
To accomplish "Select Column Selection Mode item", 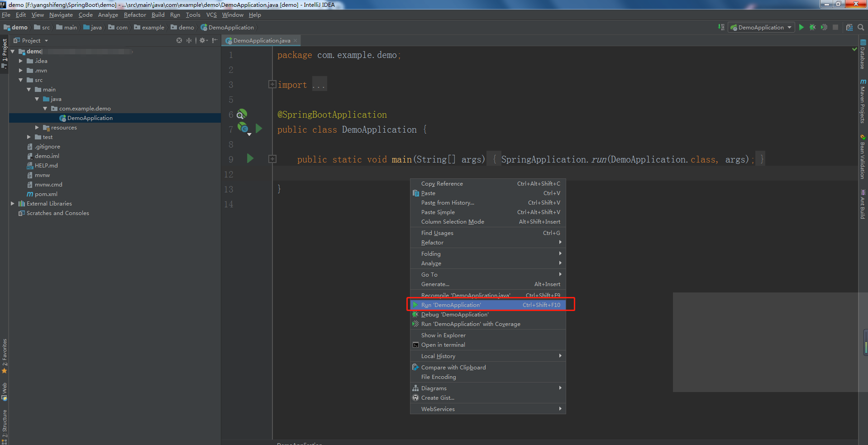I will click(488, 221).
